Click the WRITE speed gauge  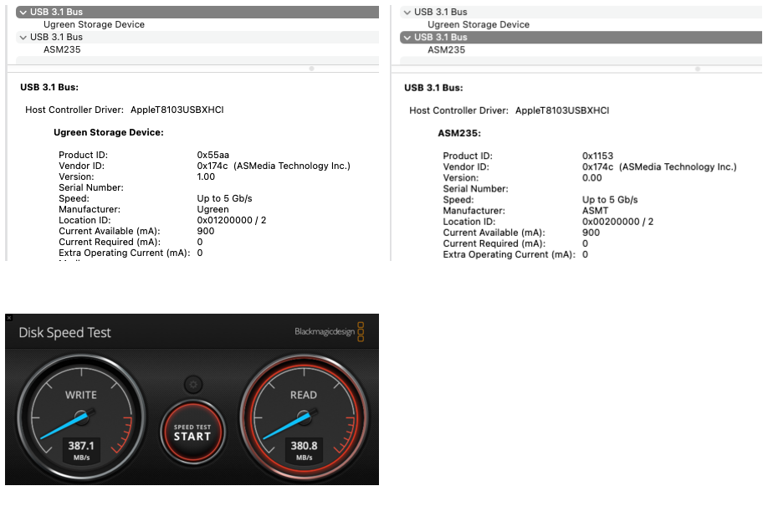81,418
